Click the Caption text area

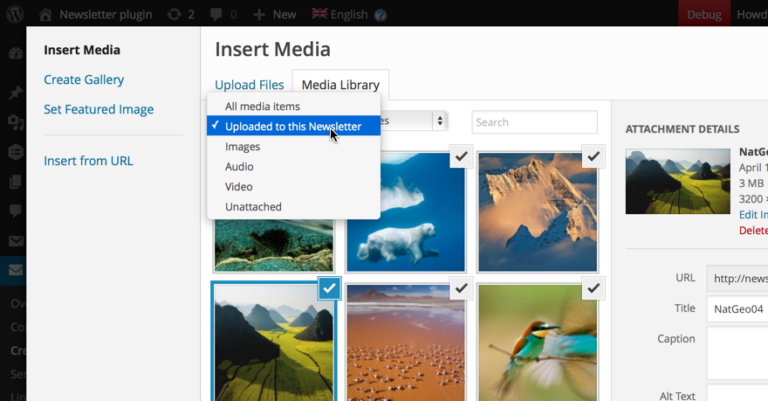737,353
